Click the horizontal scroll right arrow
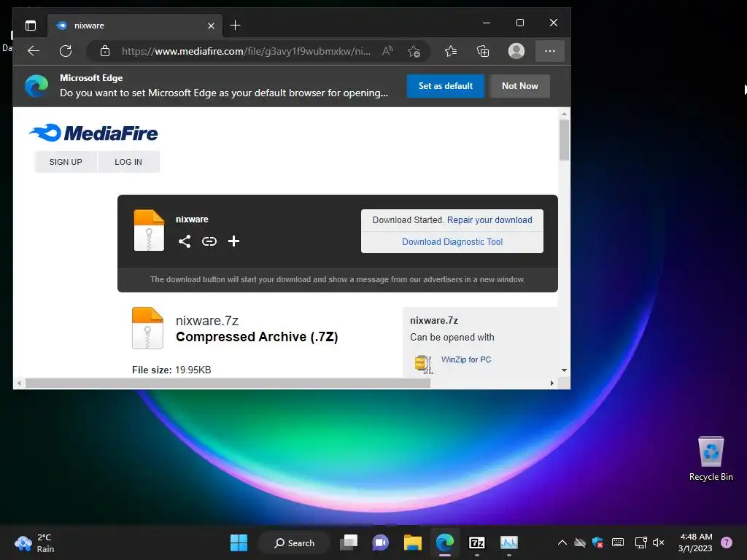This screenshot has width=747, height=560. pos(551,383)
